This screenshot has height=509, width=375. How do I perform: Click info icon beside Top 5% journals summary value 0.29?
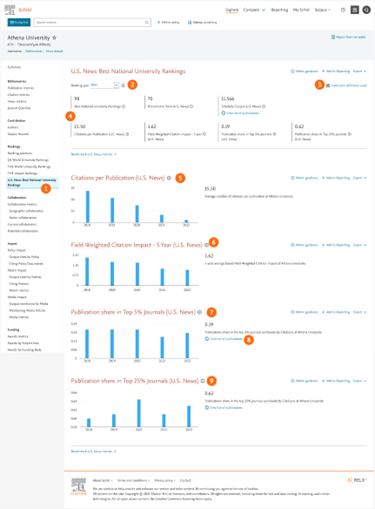click(x=274, y=134)
